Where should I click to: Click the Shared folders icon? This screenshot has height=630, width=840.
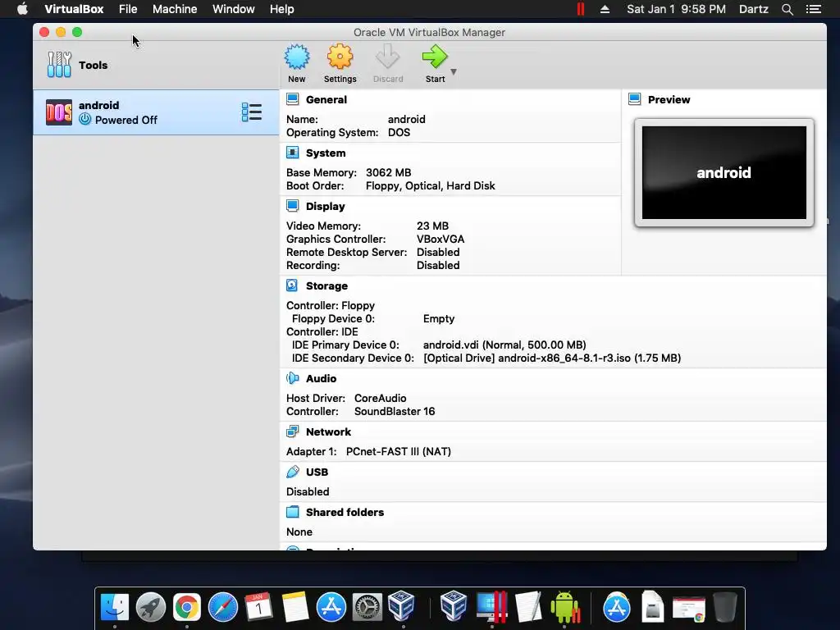click(293, 512)
